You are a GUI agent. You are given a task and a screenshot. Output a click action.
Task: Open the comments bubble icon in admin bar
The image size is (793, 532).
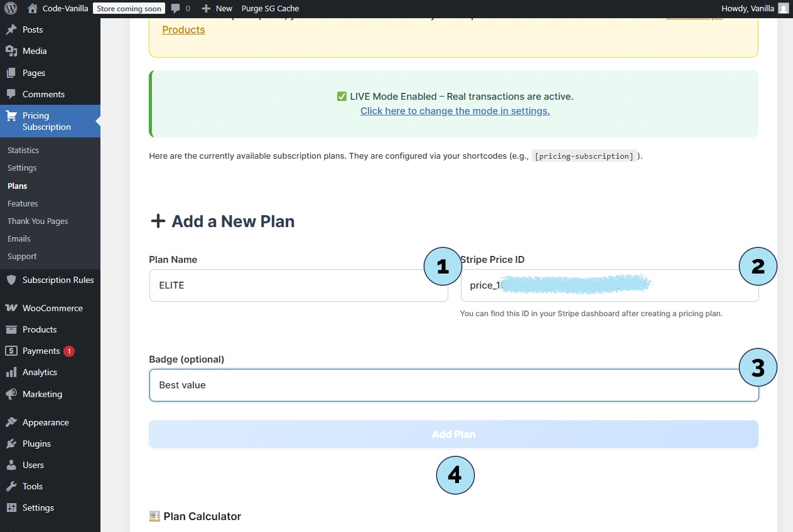pos(176,8)
